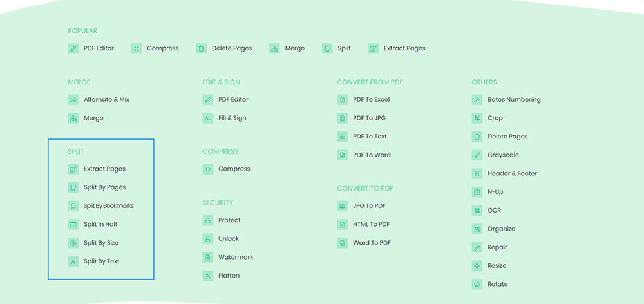Viewport: 644px width, 304px height.
Task: Click the Compress icon in Popular row
Action: (x=137, y=48)
